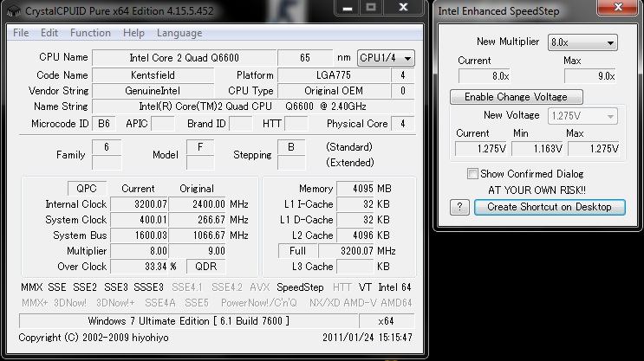Click the Memory value 4095

[355, 189]
